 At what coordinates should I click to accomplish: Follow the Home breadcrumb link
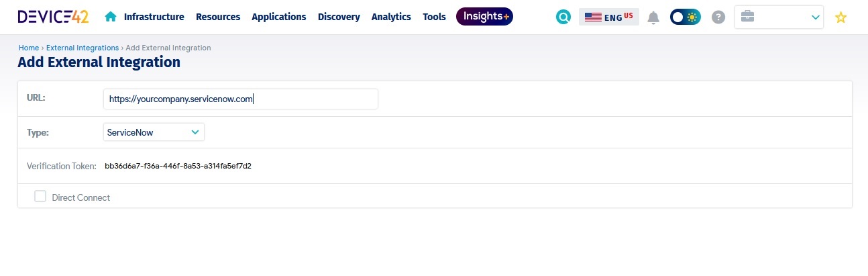pos(28,48)
